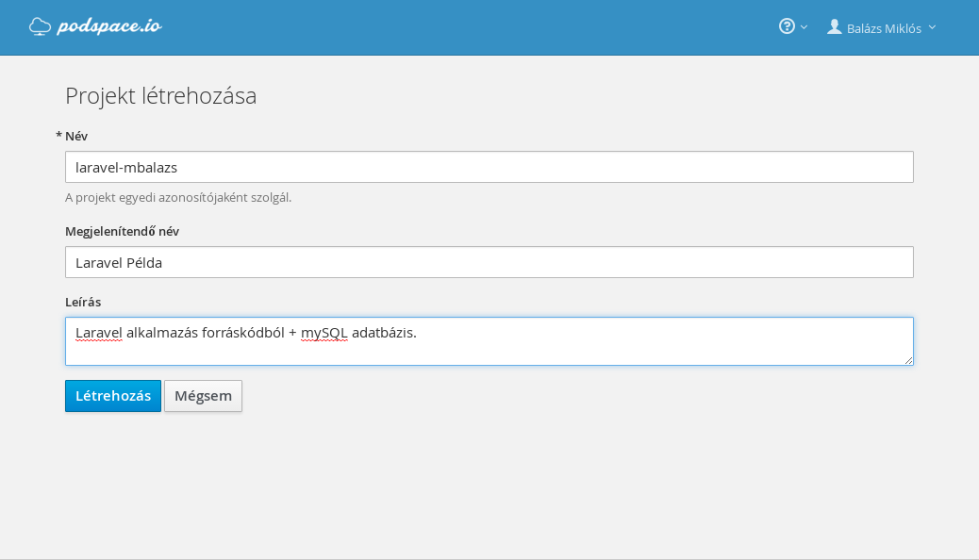Open the Balázs Miklós user menu

point(882,27)
